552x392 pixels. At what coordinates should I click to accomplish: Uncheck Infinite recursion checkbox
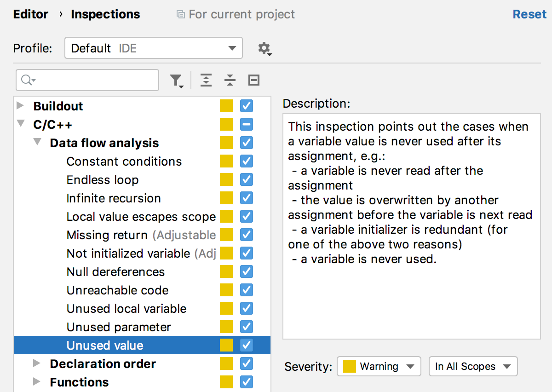(x=247, y=198)
